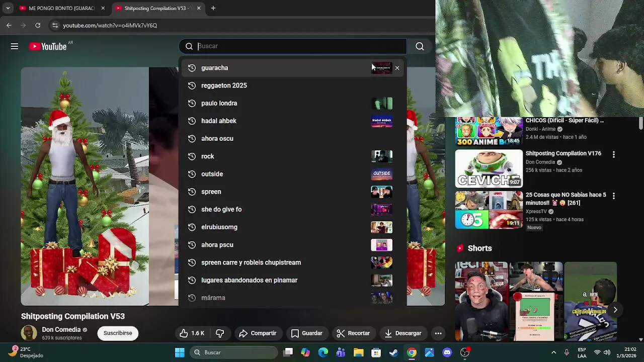Click the magnifier search submit button
Screen dimensions: 644x362
420,46
